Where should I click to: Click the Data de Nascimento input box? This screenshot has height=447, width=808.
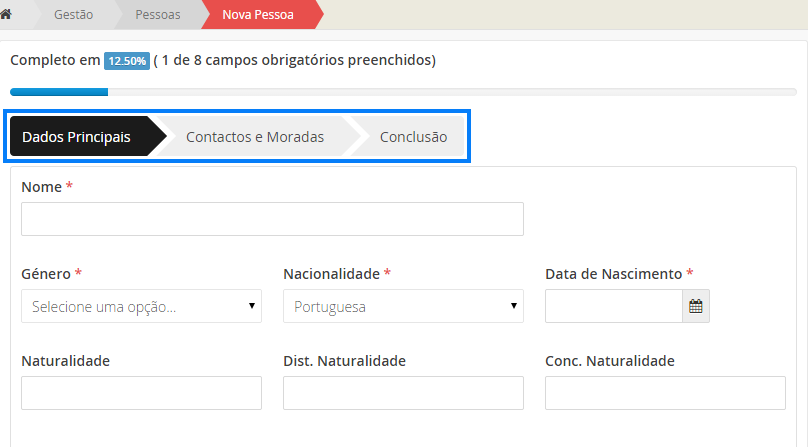[613, 307]
